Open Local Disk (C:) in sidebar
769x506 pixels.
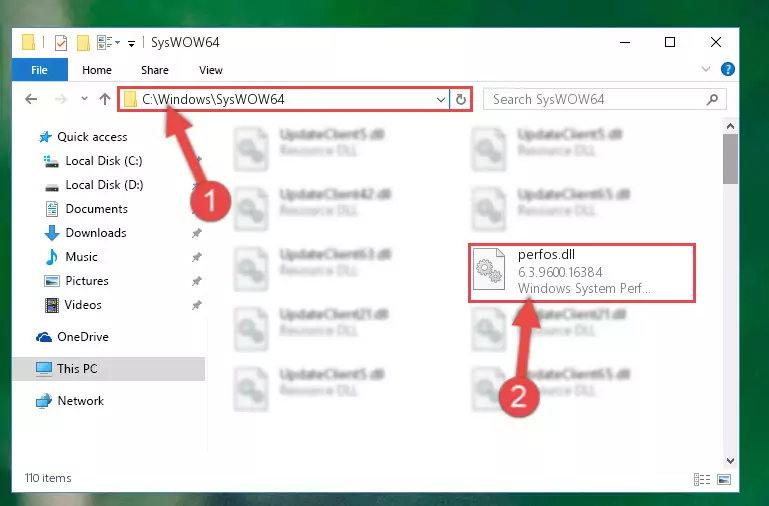point(104,161)
